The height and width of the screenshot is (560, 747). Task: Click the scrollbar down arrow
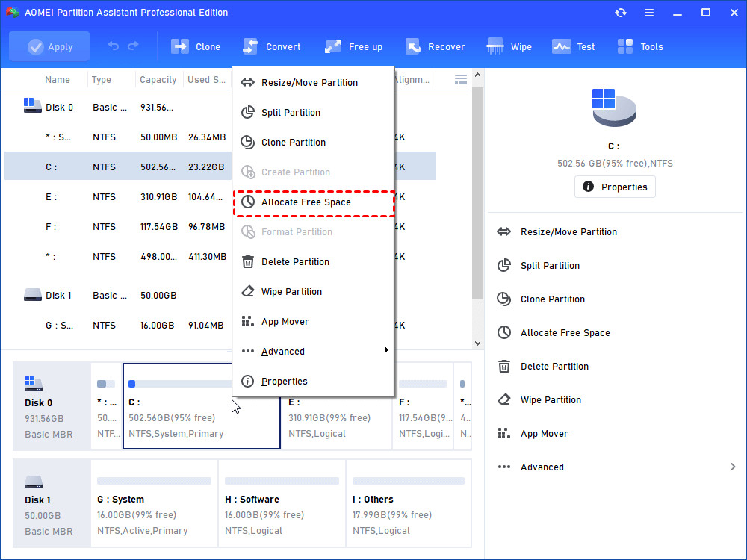click(478, 343)
